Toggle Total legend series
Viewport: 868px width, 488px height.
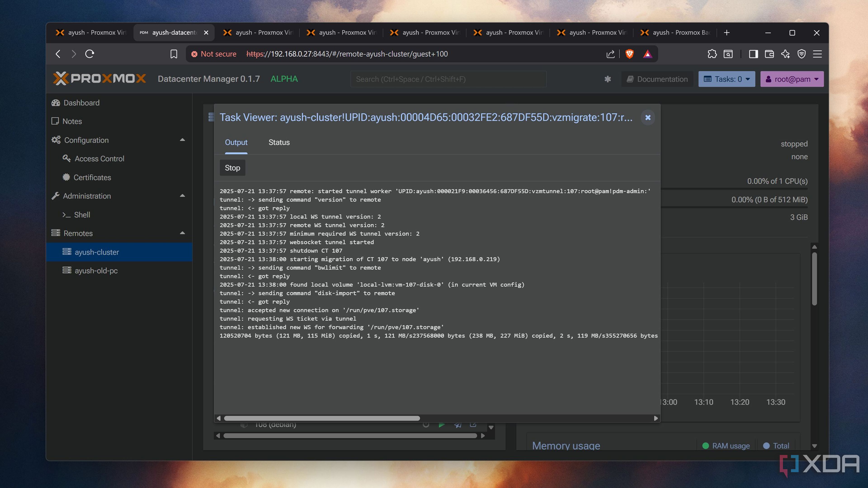776,446
